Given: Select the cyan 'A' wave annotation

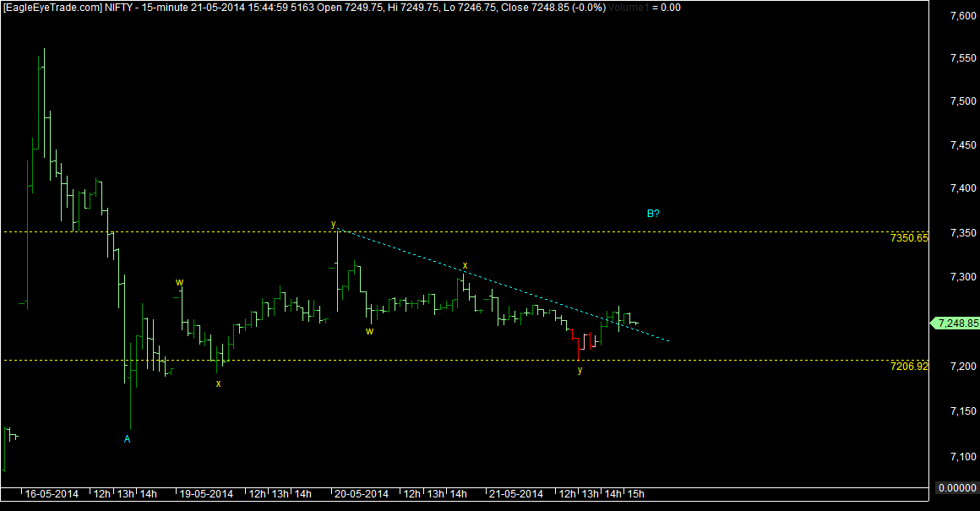Looking at the screenshot, I should pyautogui.click(x=127, y=439).
